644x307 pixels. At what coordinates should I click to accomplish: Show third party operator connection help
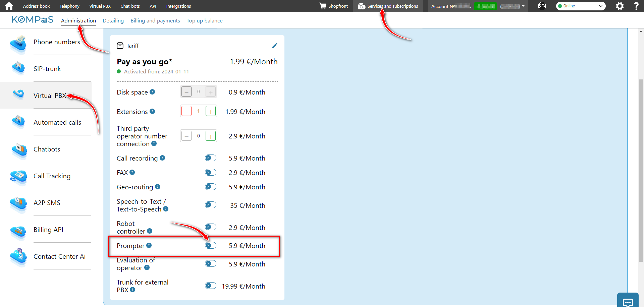(x=154, y=143)
